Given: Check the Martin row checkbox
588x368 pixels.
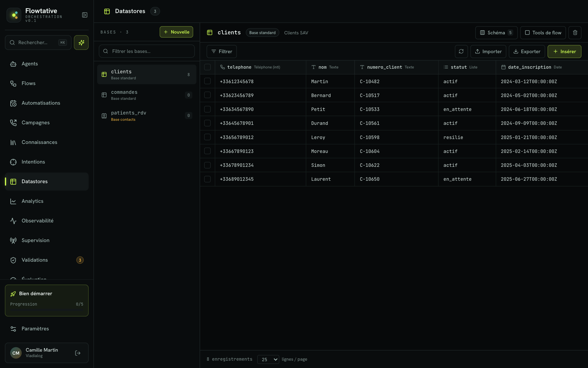Looking at the screenshot, I should [207, 81].
